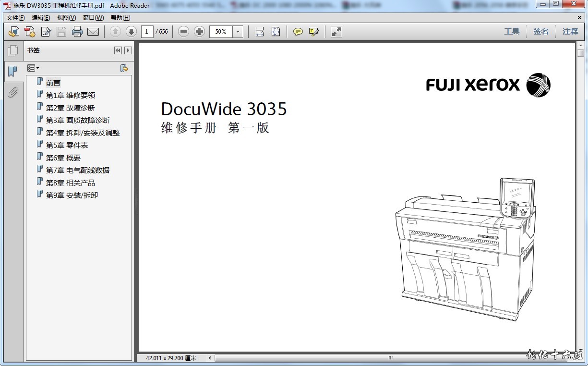Toggle read mode full view icon
The image size is (588, 366).
336,32
